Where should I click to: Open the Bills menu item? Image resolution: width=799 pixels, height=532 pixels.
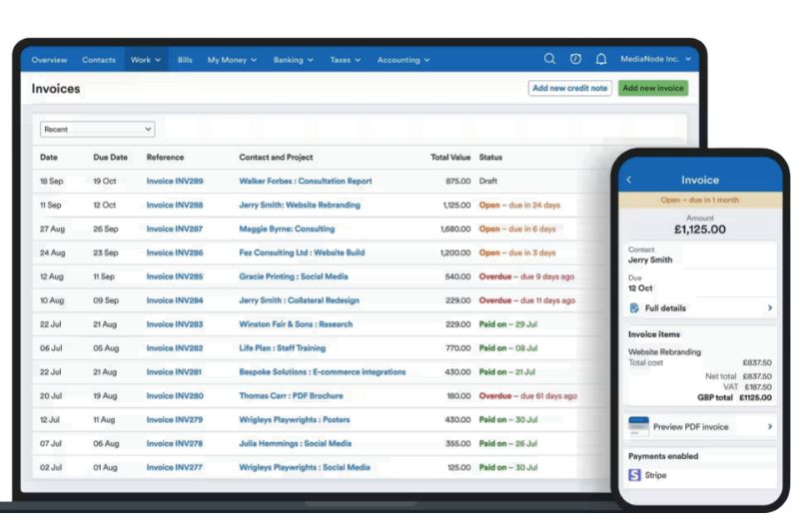pos(185,60)
